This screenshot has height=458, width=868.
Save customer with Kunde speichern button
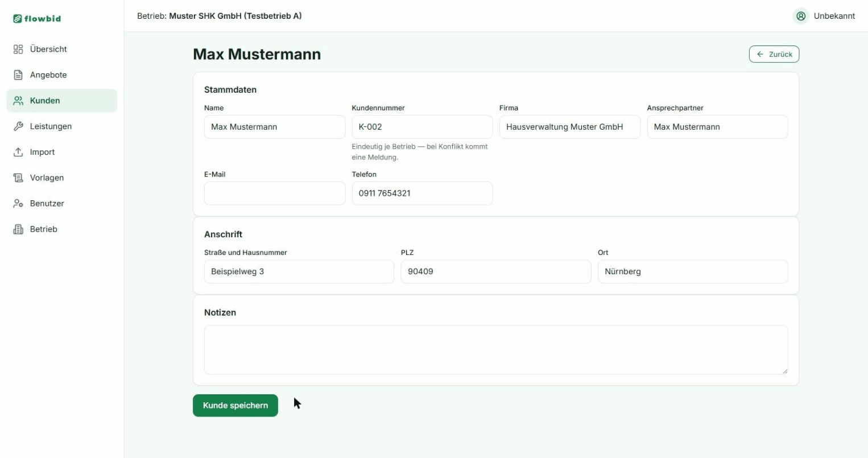tap(235, 406)
